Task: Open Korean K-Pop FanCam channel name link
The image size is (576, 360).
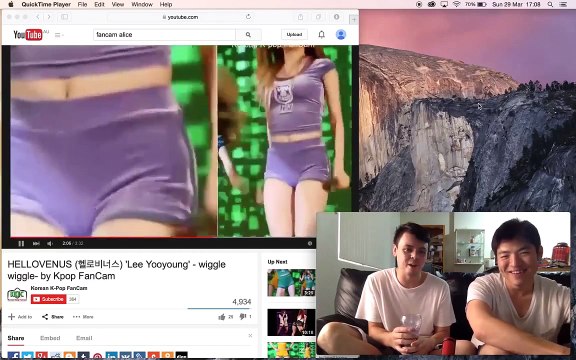Action: [x=59, y=288]
